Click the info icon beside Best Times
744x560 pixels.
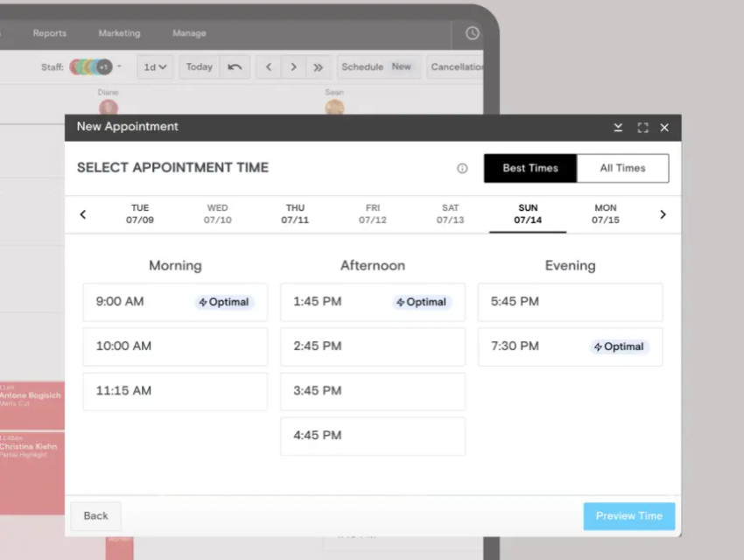pyautogui.click(x=462, y=169)
